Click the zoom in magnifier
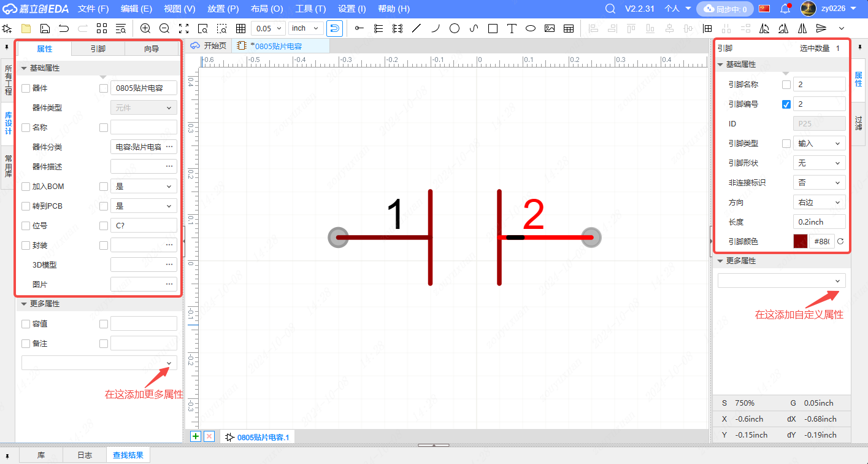 click(145, 29)
